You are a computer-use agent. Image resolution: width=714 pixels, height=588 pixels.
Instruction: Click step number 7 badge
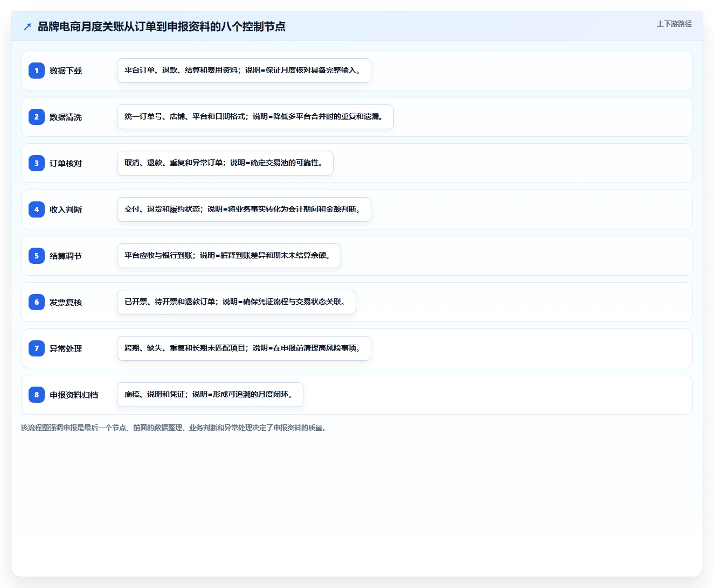coord(37,348)
